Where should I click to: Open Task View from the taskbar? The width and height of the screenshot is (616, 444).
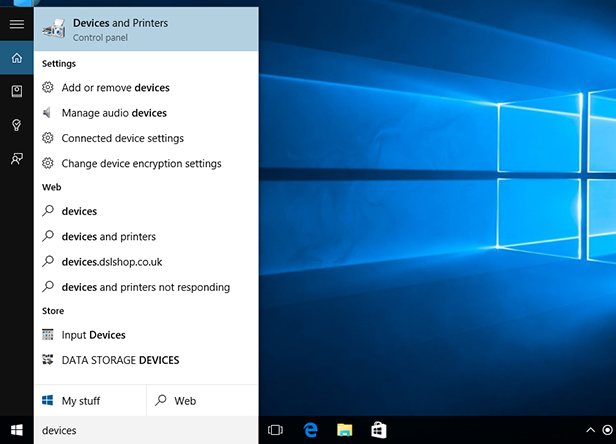277,430
